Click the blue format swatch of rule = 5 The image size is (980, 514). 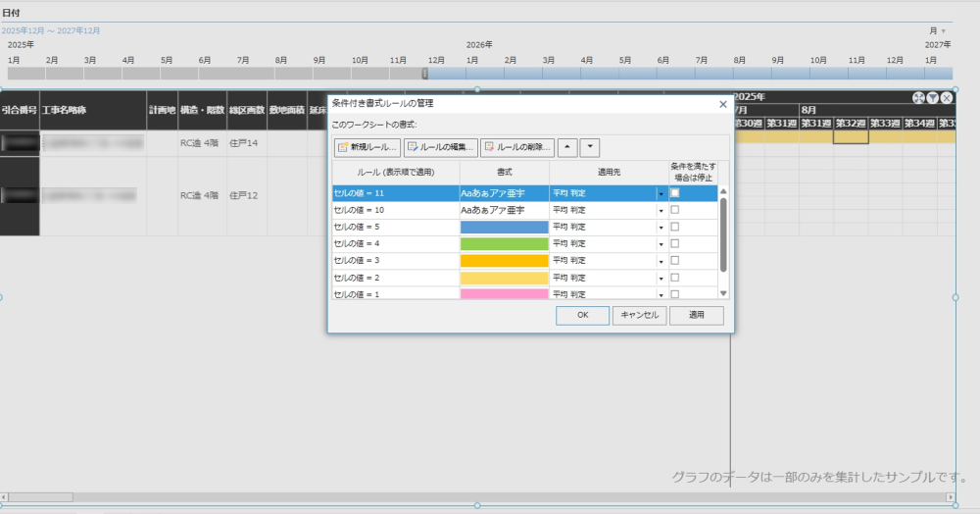click(x=505, y=227)
